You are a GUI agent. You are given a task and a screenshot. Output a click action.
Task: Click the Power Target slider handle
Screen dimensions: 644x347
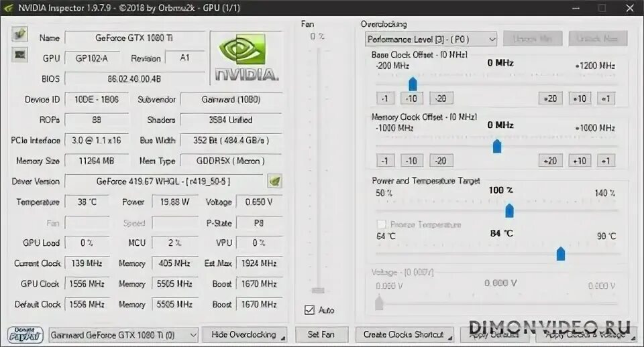[x=510, y=210]
